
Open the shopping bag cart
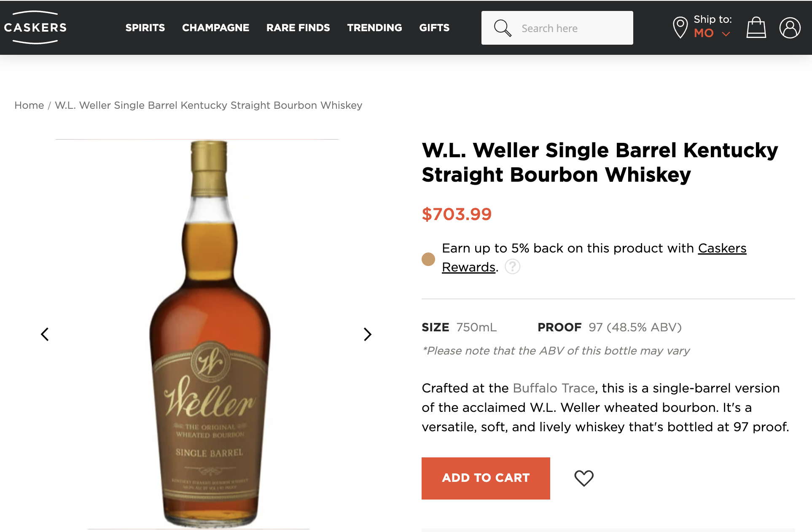(x=756, y=28)
